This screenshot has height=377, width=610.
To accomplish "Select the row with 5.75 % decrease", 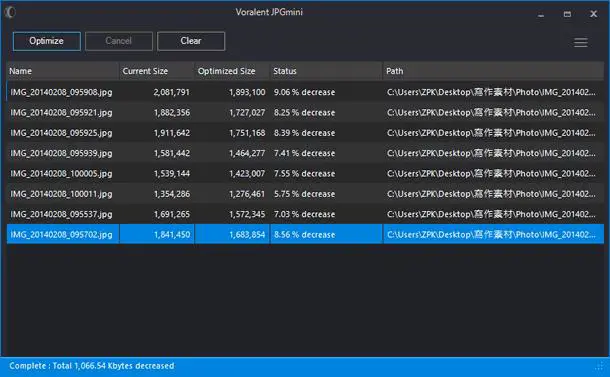I will (x=305, y=194).
